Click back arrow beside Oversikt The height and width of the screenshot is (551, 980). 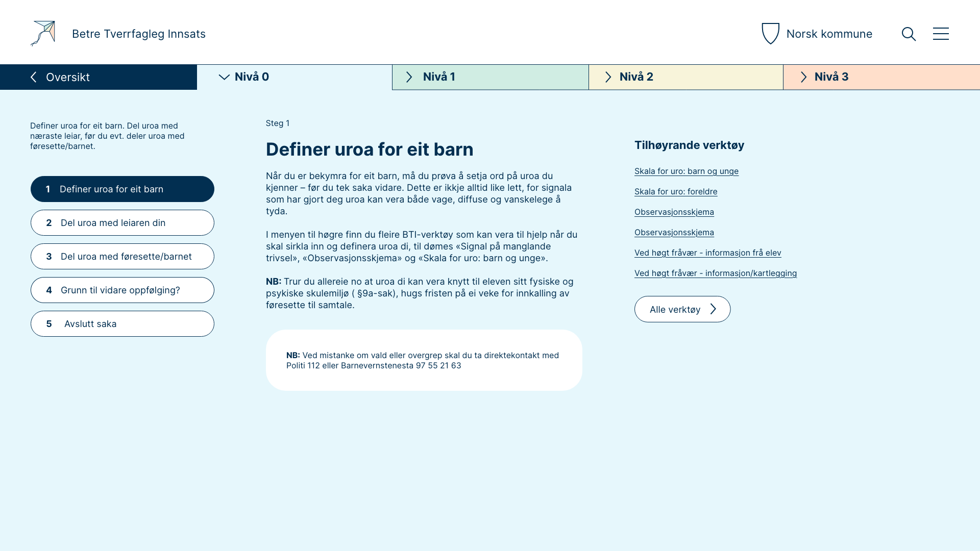point(34,77)
